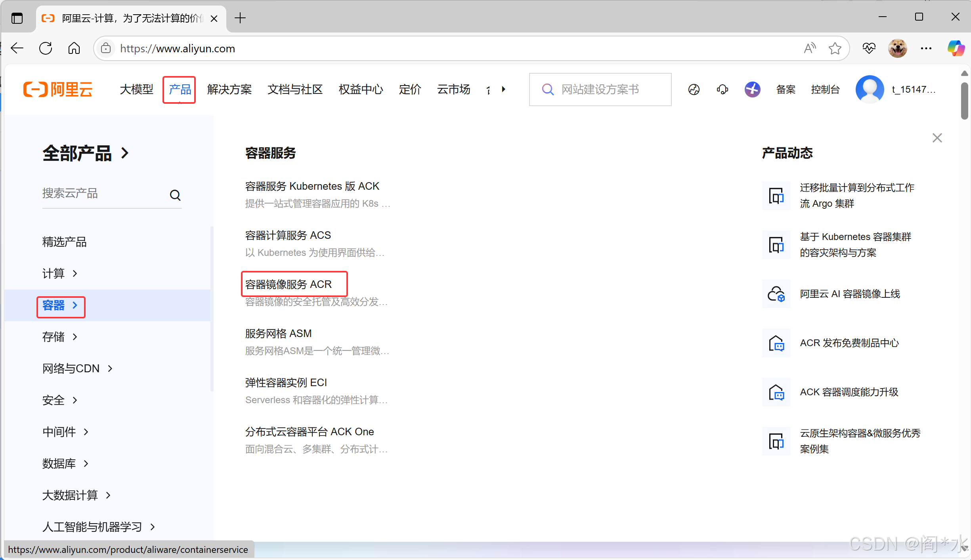Show more nav items arrow
971x560 pixels.
point(503,90)
